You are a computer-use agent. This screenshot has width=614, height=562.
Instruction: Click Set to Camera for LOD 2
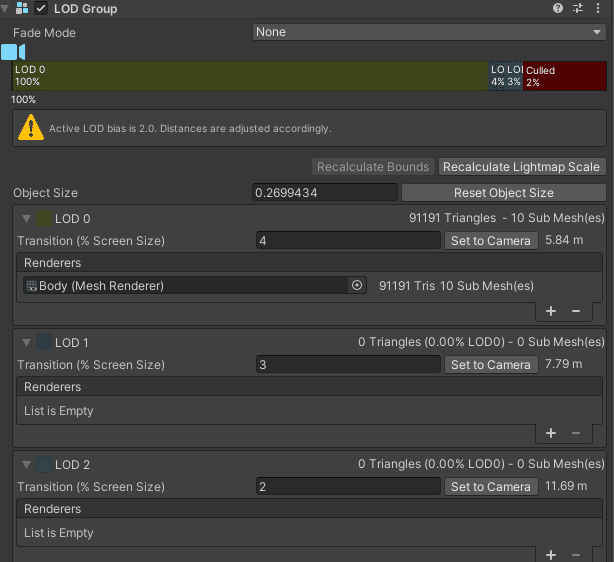(x=491, y=486)
